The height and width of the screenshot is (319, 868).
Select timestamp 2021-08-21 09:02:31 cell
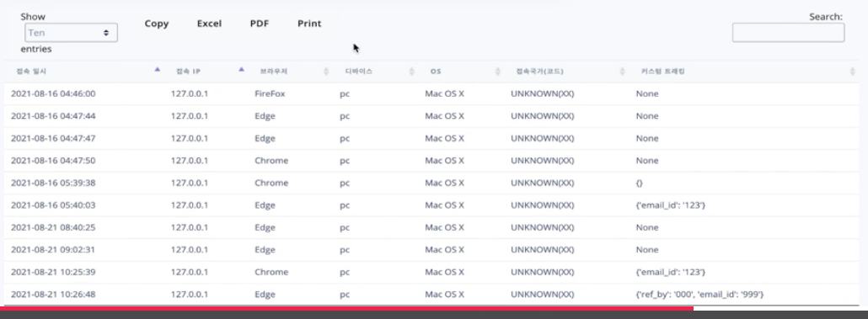[x=53, y=250]
